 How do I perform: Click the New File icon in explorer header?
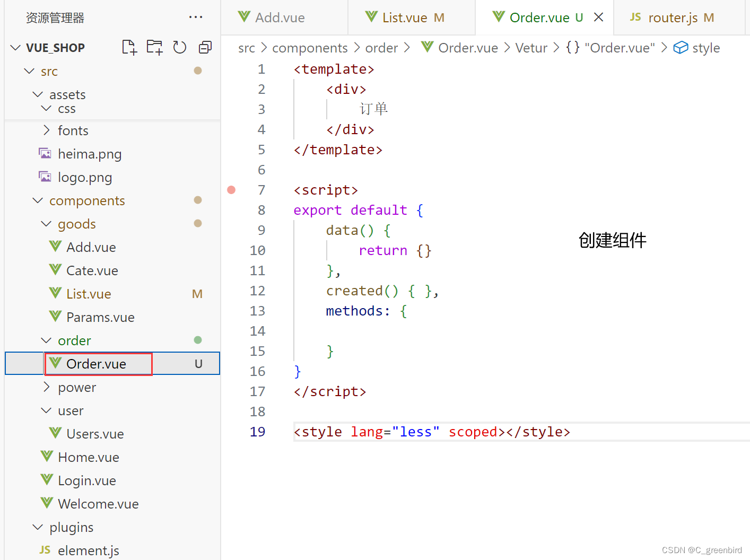[x=129, y=47]
